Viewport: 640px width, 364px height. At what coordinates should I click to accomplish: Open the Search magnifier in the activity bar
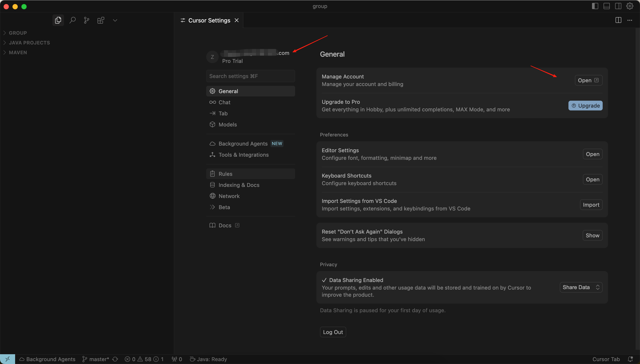(72, 20)
